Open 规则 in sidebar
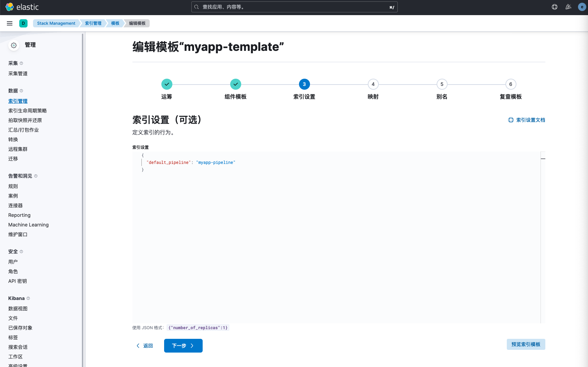This screenshot has height=367, width=588. pyautogui.click(x=13, y=186)
